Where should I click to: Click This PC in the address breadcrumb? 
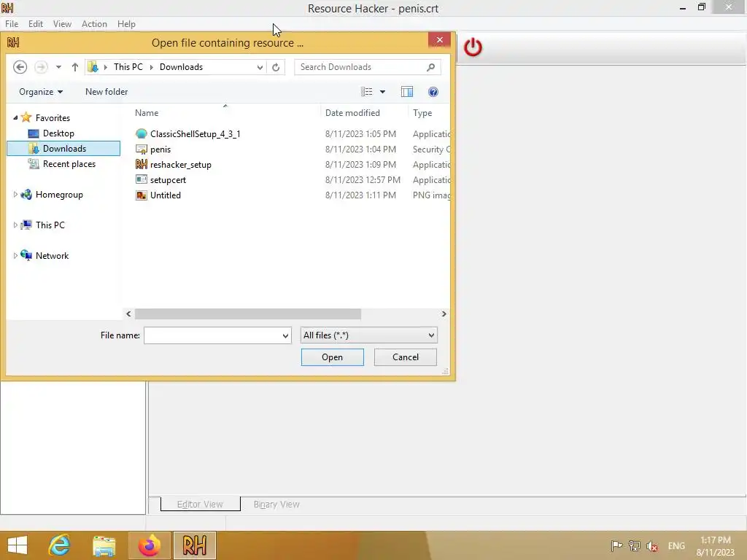coord(128,67)
